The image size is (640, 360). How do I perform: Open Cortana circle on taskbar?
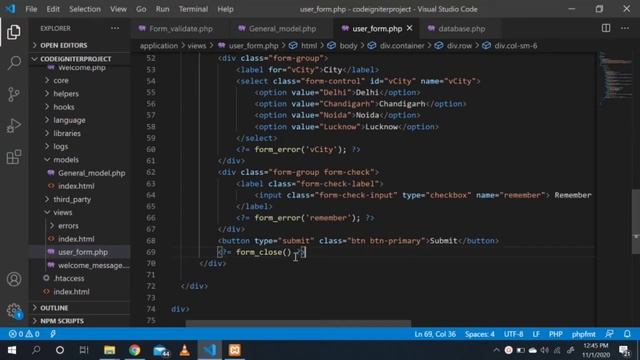[60, 350]
